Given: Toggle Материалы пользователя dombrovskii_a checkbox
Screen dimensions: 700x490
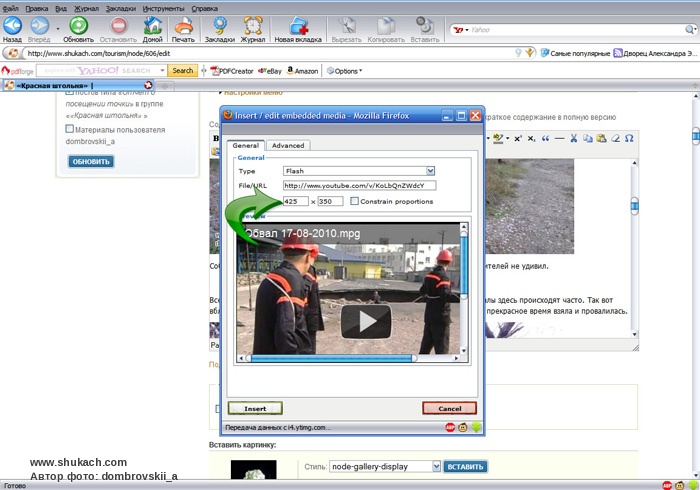Looking at the screenshot, I should click(x=69, y=129).
